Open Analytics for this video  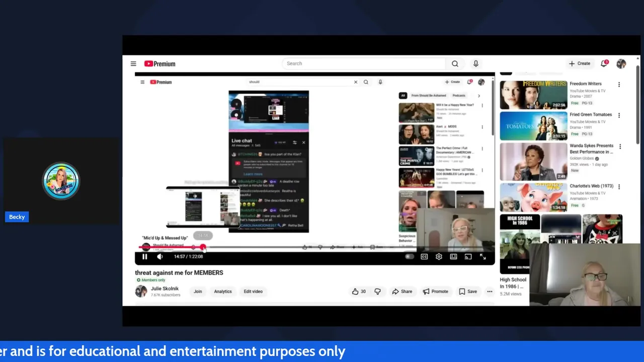223,291
